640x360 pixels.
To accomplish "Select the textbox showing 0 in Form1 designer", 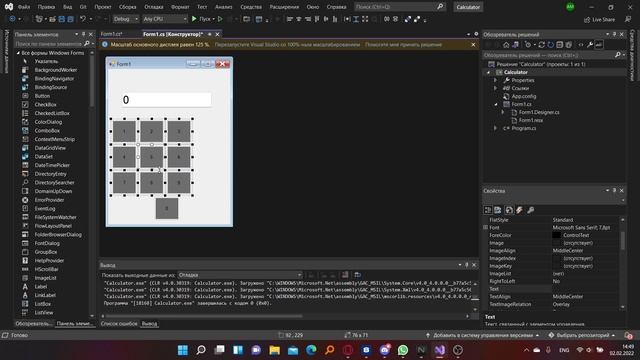I will coord(167,100).
